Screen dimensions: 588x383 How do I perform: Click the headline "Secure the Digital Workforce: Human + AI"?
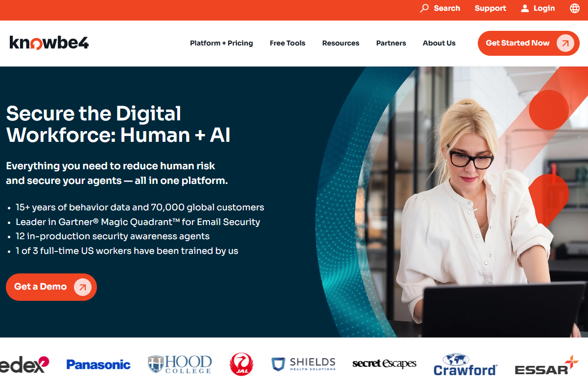click(118, 124)
